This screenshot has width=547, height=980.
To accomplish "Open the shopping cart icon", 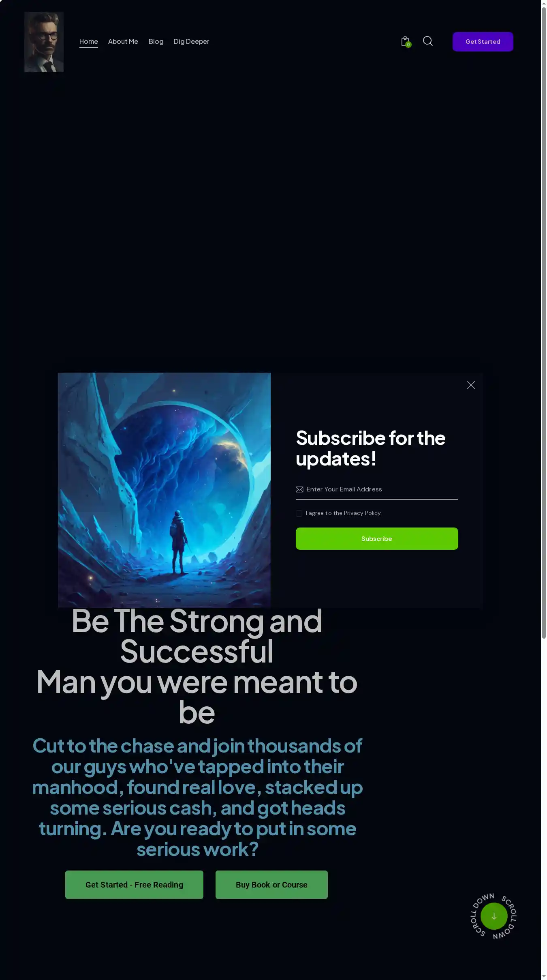I will [405, 41].
